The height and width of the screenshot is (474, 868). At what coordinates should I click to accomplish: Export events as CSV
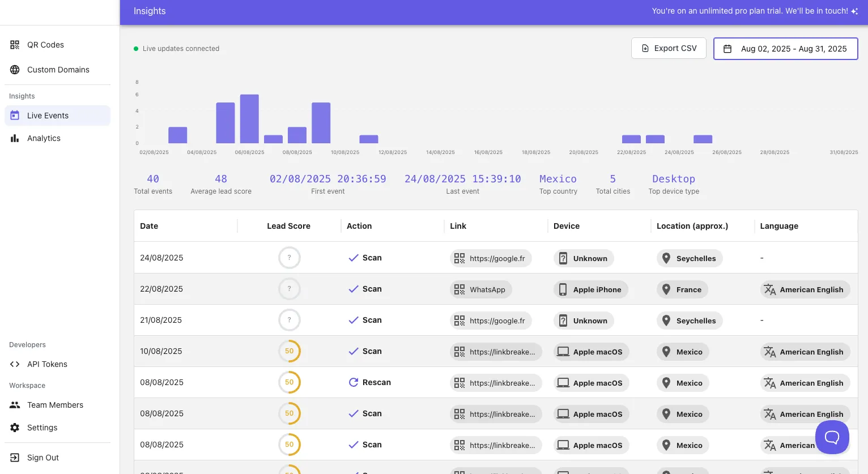(669, 48)
